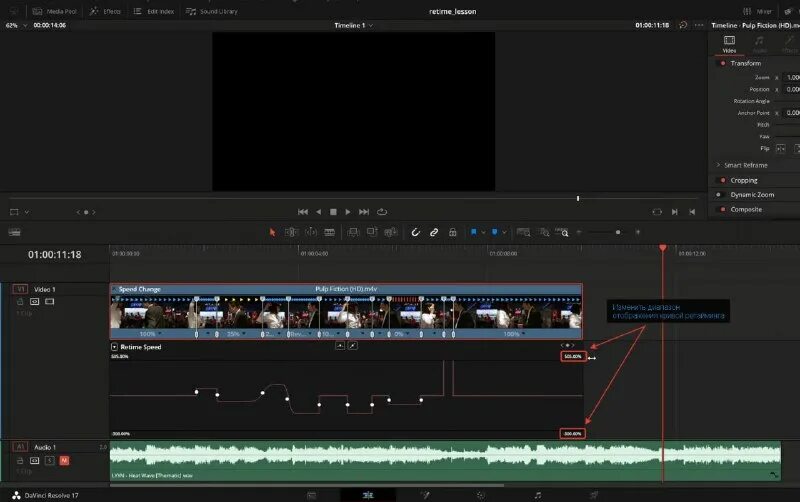Viewport: 800px width, 502px height.
Task: Go to previous clip button
Action: (x=692, y=212)
